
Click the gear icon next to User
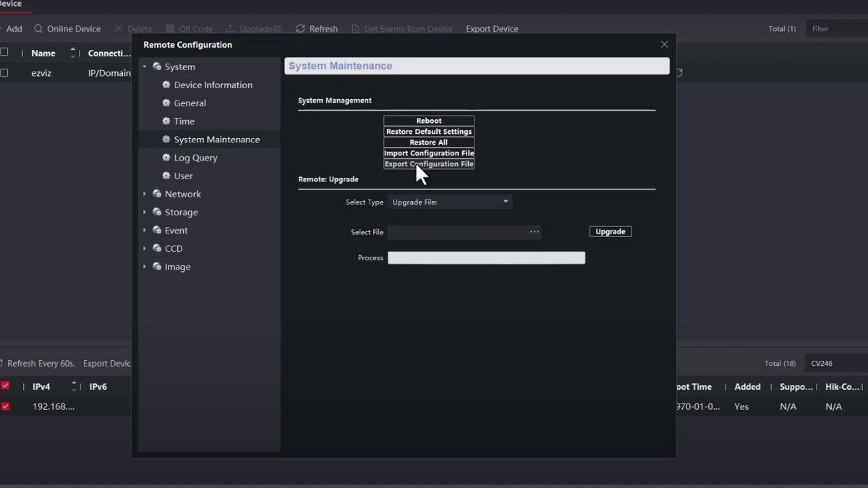tap(166, 176)
